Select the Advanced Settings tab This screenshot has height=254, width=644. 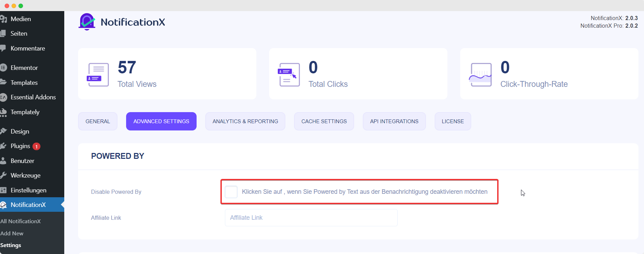tap(161, 121)
